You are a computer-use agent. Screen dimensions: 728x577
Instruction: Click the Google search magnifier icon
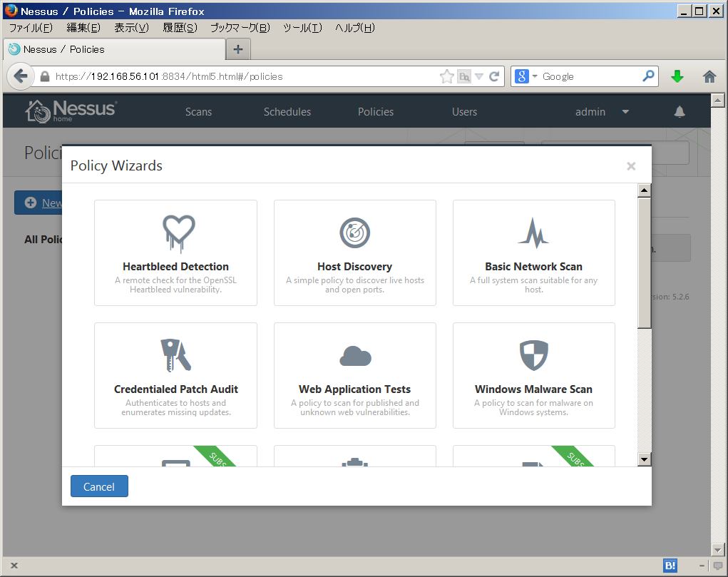point(648,76)
